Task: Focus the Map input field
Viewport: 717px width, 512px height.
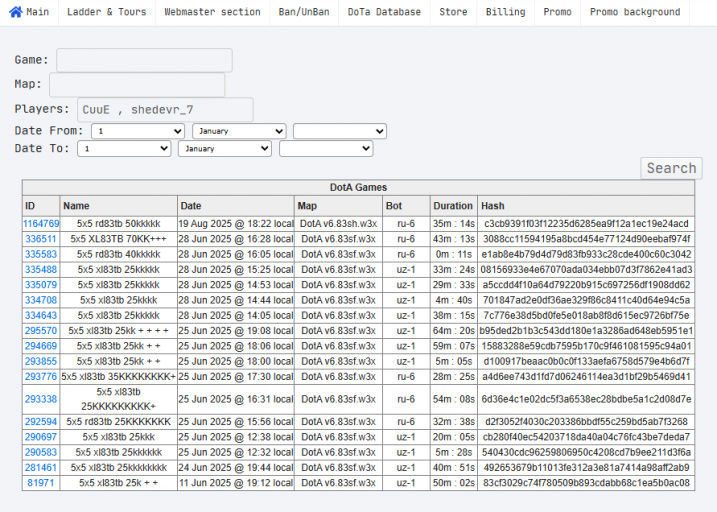Action: click(x=137, y=85)
